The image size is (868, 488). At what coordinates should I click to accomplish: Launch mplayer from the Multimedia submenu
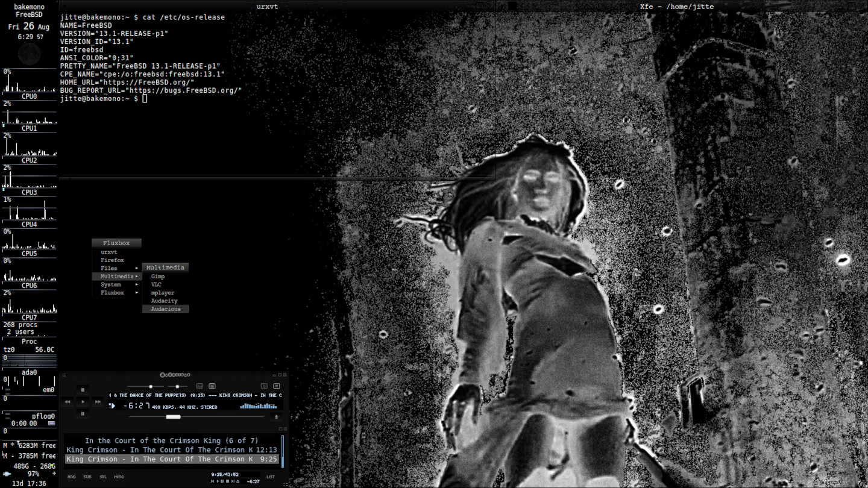(x=165, y=293)
